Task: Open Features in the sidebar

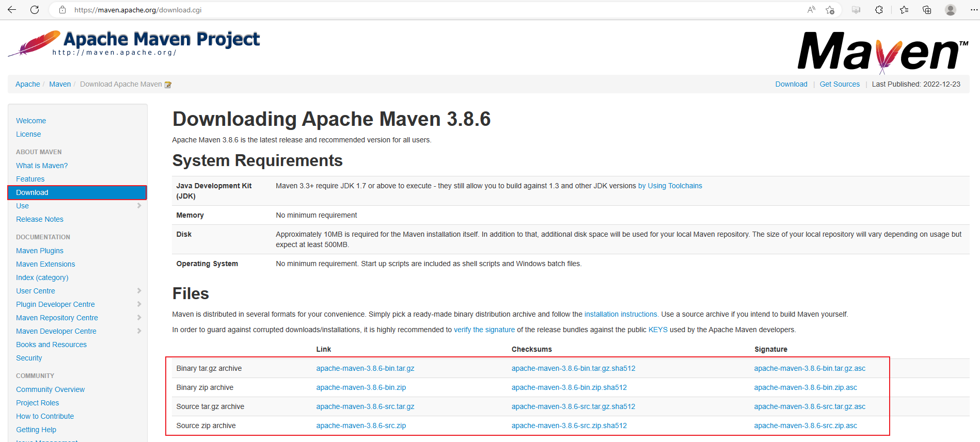Action: pos(30,179)
